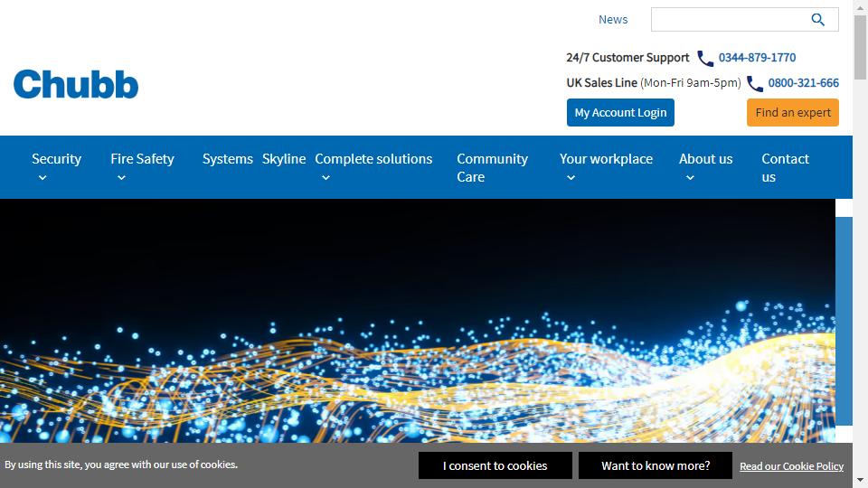868x488 pixels.
Task: Open Complete solutions menu item
Action: click(x=373, y=159)
